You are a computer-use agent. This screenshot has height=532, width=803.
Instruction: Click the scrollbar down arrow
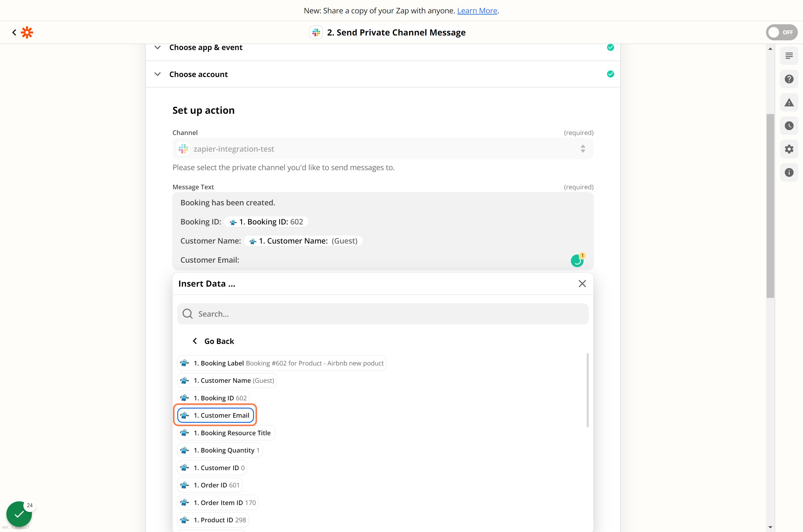click(770, 527)
